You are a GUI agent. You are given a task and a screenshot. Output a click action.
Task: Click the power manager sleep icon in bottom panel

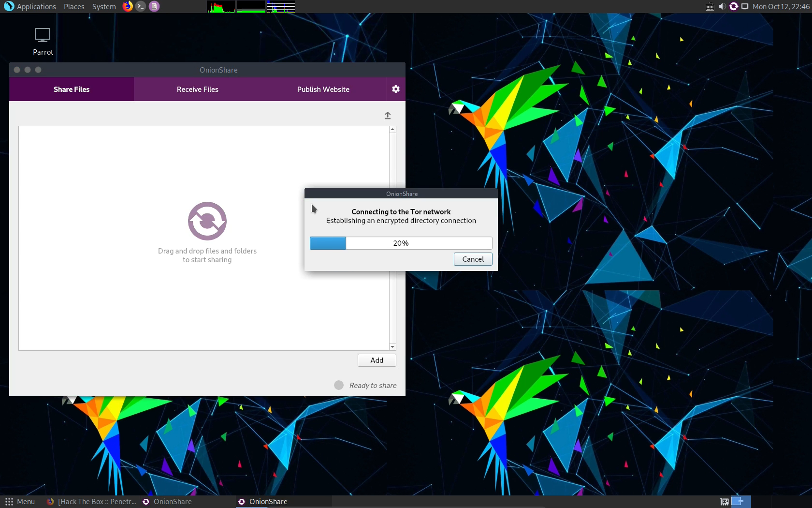click(x=724, y=502)
